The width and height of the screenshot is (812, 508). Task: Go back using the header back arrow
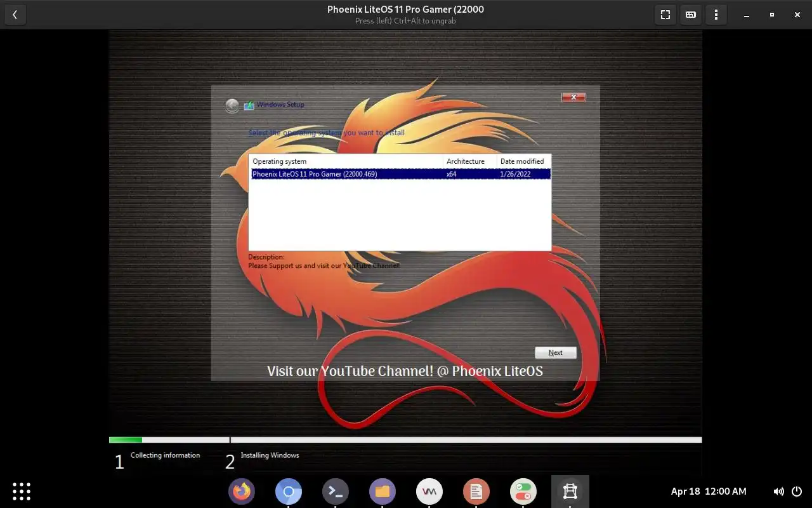point(15,15)
